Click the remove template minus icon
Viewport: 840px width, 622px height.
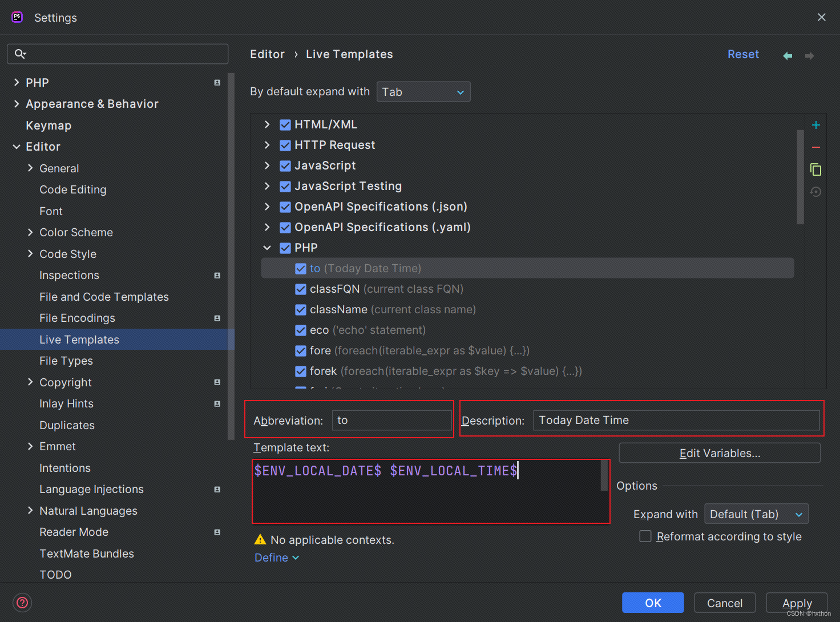coord(816,147)
